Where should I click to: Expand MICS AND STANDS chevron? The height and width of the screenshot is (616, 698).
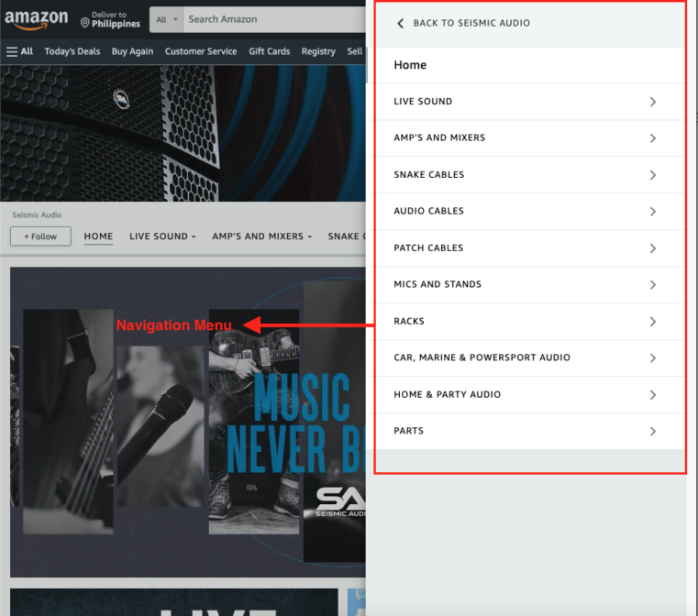652,285
